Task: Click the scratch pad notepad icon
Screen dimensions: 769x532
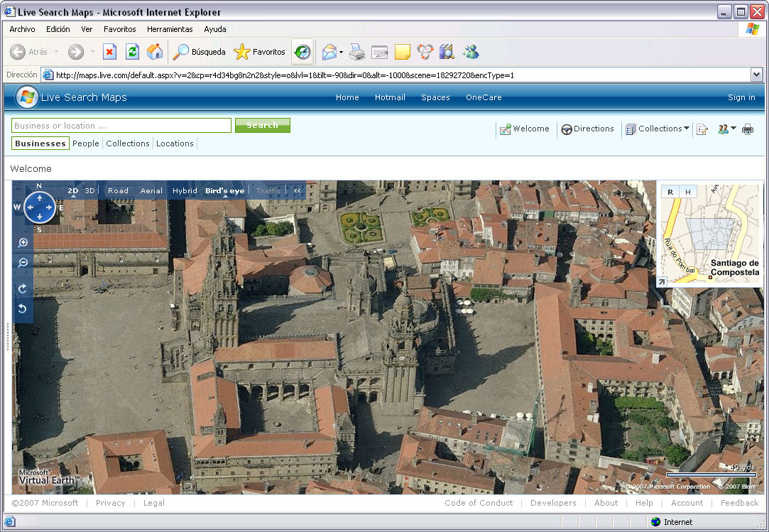Action: [702, 129]
